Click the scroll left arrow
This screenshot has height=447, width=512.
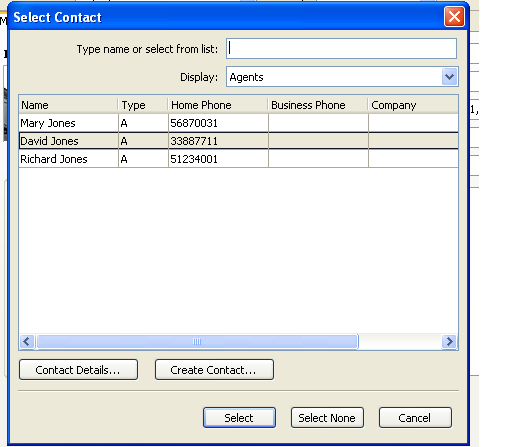click(27, 342)
